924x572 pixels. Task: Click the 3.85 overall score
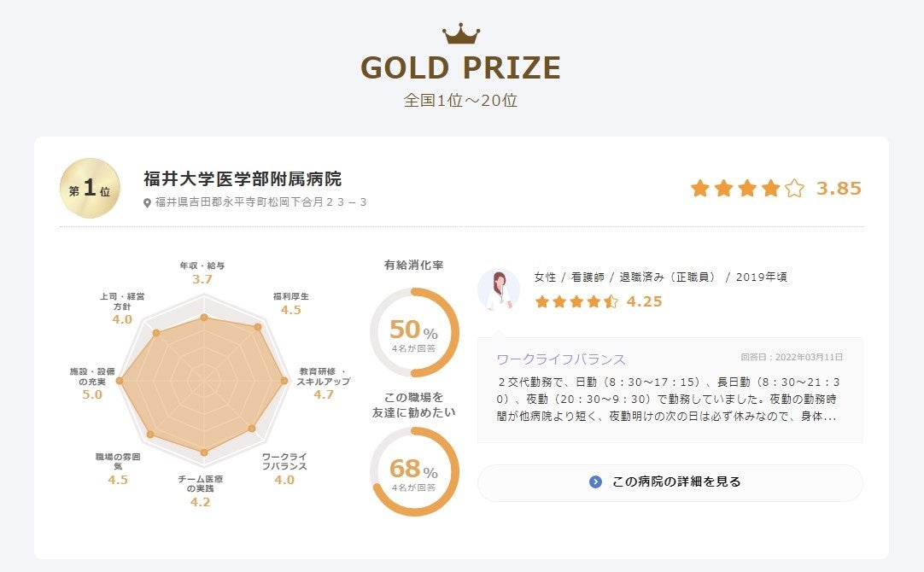coord(839,189)
